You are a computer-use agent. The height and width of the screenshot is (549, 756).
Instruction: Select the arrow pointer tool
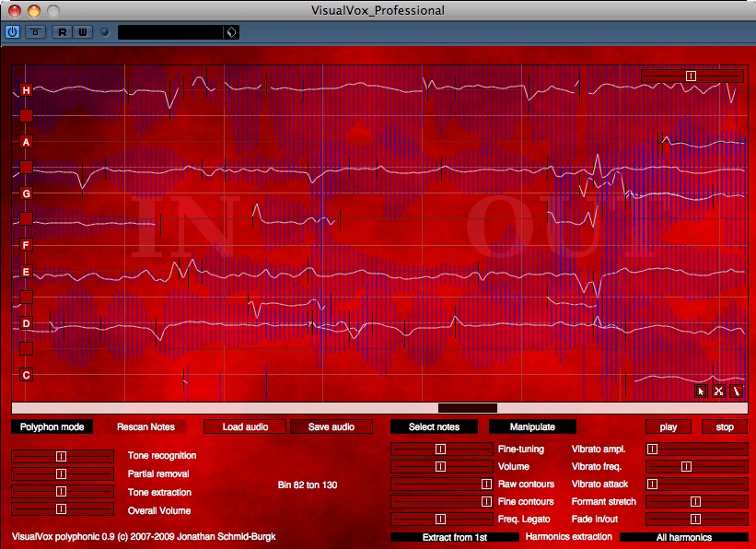point(701,391)
